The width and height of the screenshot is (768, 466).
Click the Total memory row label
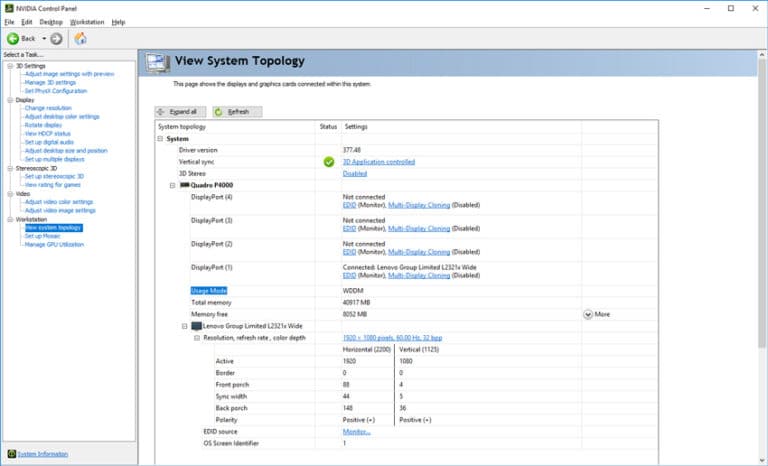(211, 303)
